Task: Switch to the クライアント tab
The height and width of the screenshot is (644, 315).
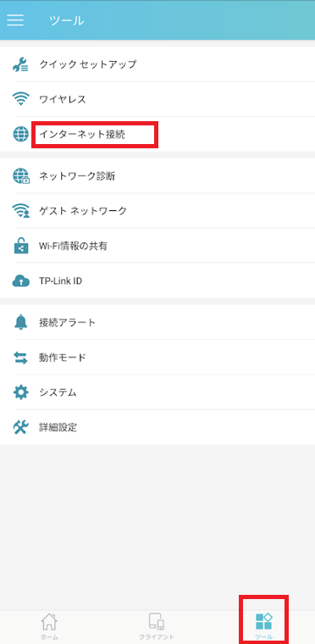Action: [156, 627]
